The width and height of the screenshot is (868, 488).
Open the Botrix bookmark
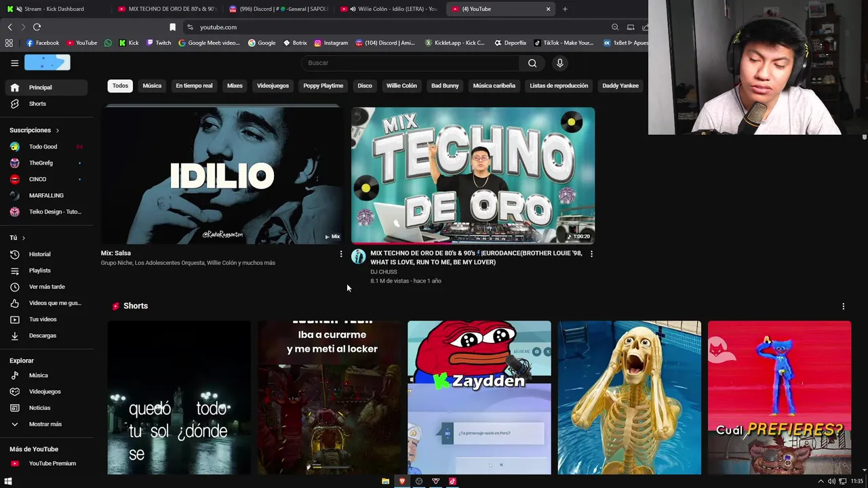point(295,43)
